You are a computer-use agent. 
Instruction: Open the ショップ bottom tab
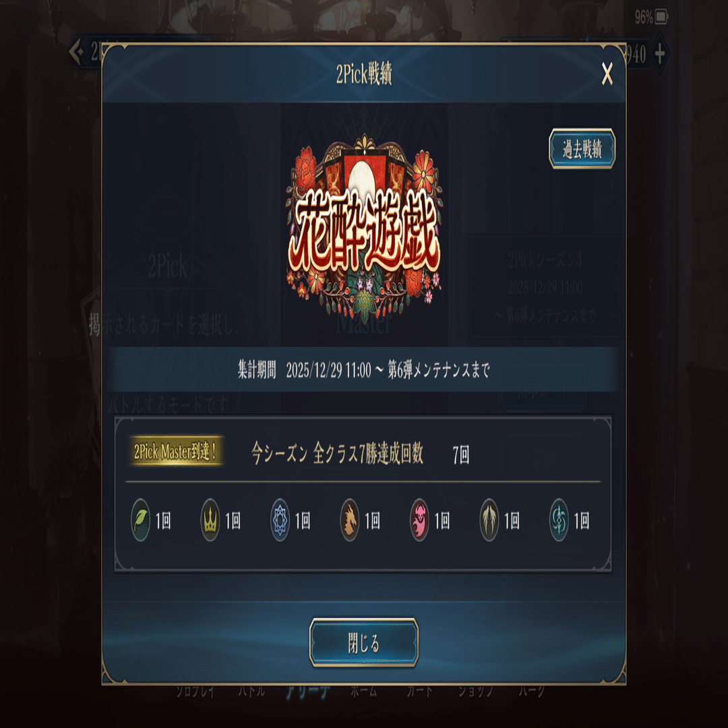click(x=475, y=692)
